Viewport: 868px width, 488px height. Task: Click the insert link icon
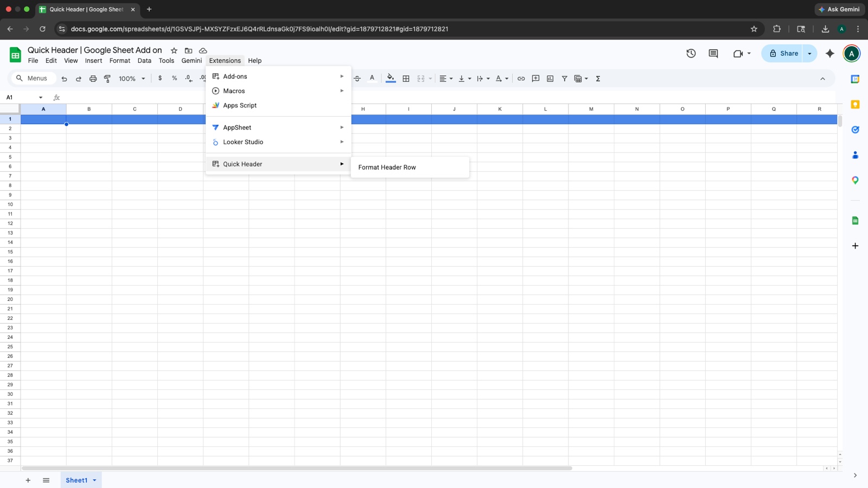[x=521, y=79]
